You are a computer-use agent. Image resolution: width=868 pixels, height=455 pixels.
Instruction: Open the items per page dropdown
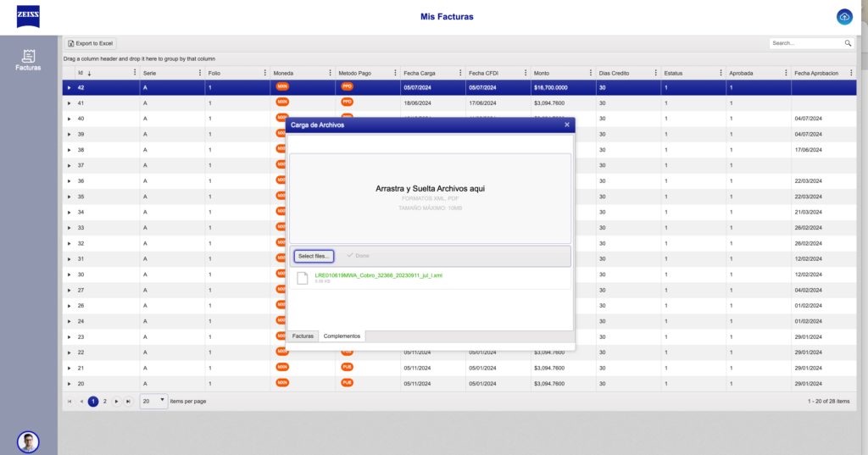[x=153, y=400]
